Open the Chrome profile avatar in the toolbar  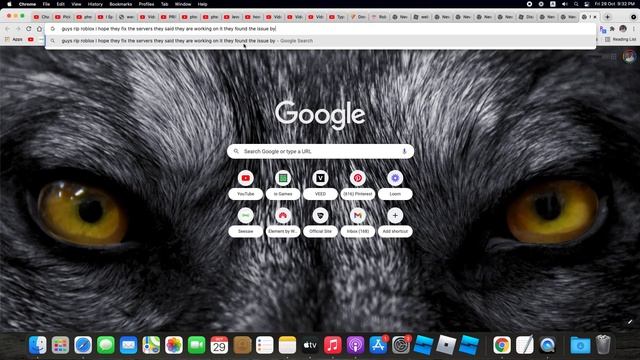pos(623,29)
